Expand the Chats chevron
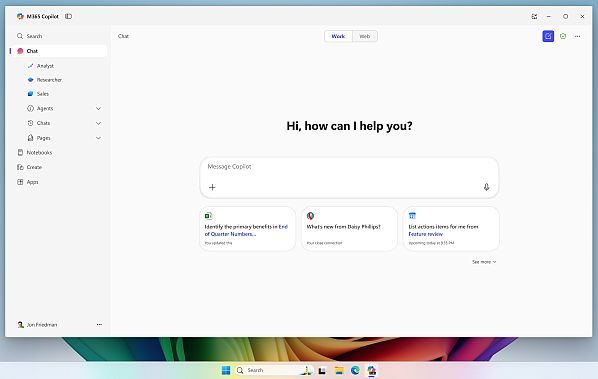This screenshot has width=598, height=379. (98, 123)
